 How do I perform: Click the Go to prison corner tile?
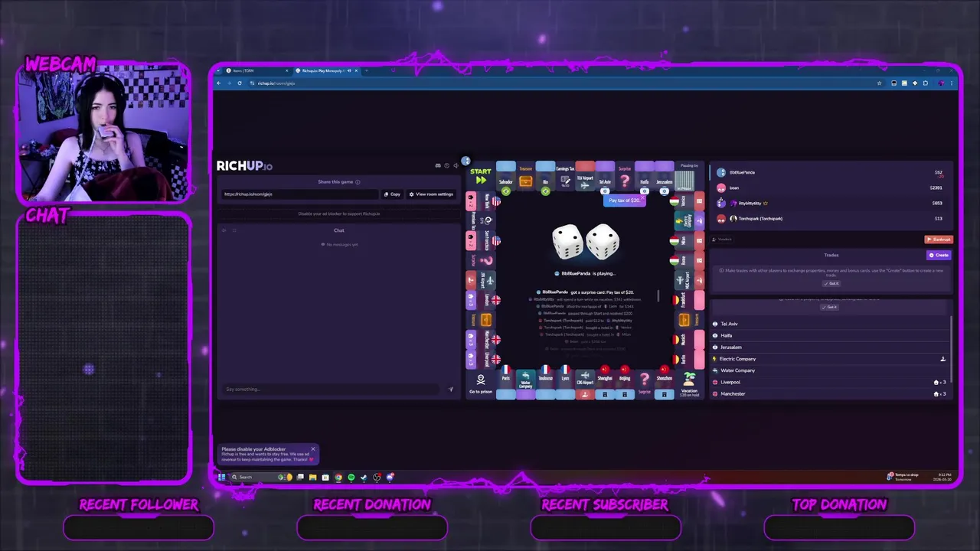[x=481, y=385]
